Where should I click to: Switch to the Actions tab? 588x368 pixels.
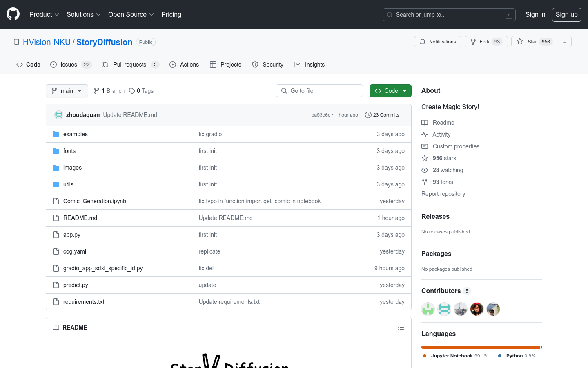click(x=184, y=65)
